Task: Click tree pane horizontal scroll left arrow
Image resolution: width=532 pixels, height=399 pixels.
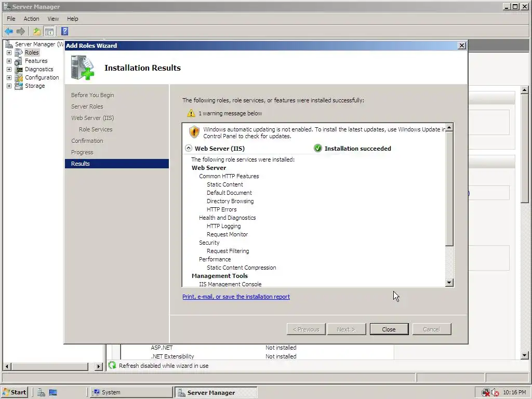Action: pyautogui.click(x=7, y=366)
